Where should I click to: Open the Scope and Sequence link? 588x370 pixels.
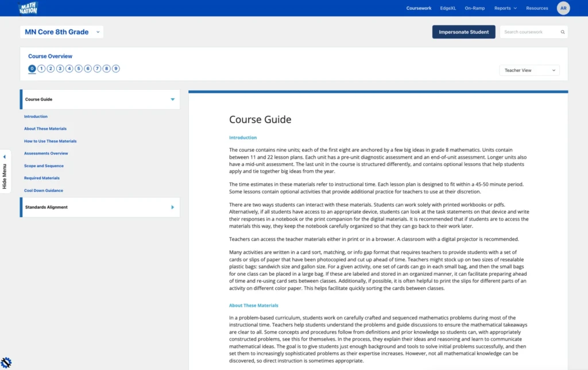click(x=44, y=165)
